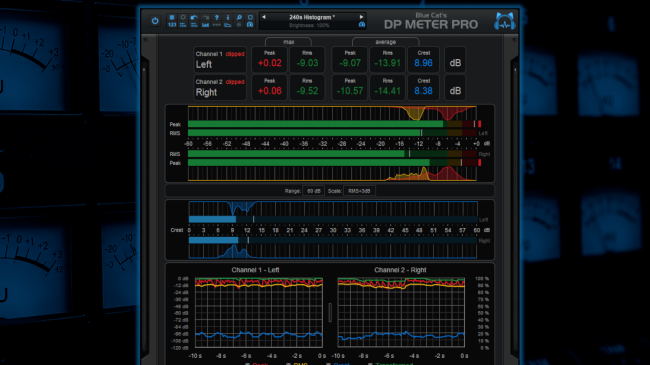Go to next preset with right arrow
Screen dimensions: 650x365
click(361, 17)
